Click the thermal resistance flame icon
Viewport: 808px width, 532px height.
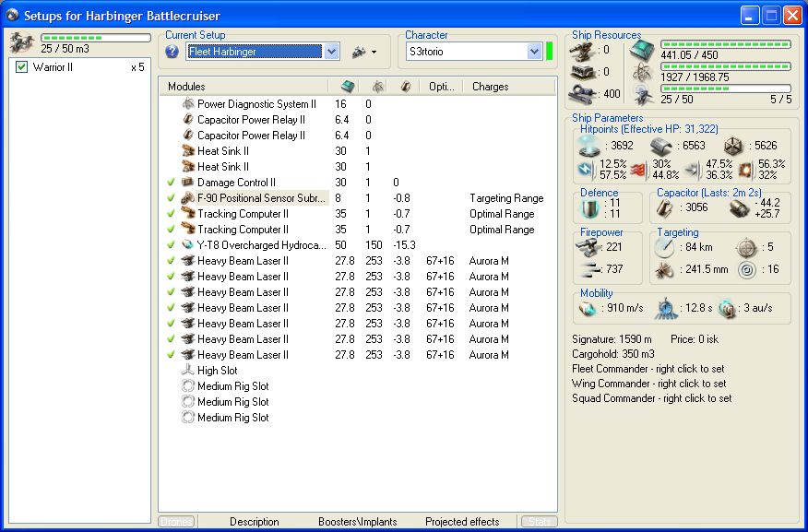pyautogui.click(x=638, y=170)
